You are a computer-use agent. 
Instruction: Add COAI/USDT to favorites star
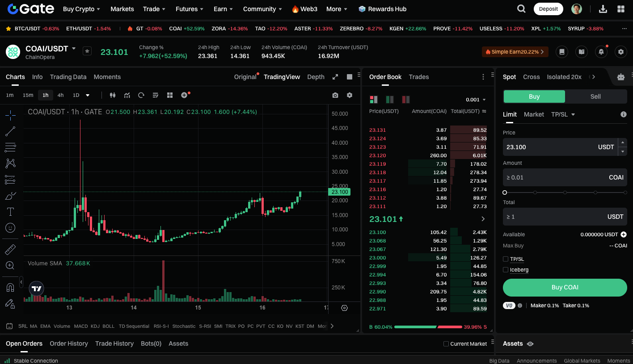(87, 51)
